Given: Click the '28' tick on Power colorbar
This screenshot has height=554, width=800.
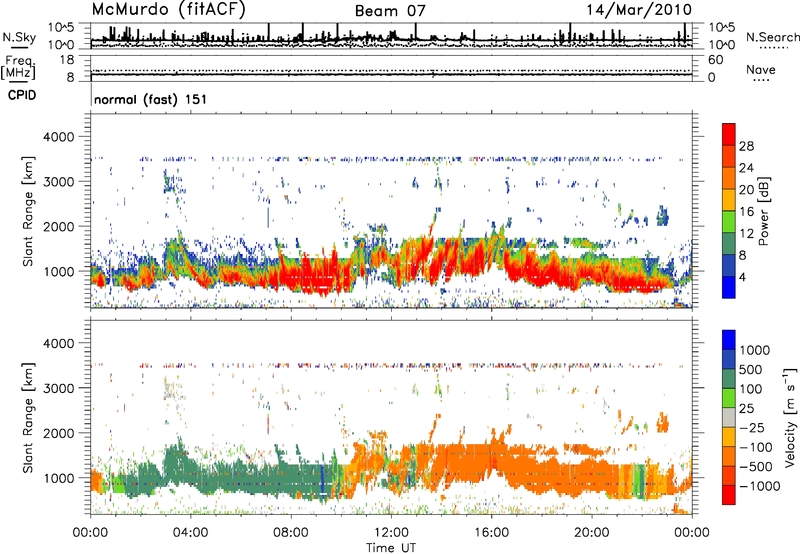Looking at the screenshot, I should click(x=746, y=146).
